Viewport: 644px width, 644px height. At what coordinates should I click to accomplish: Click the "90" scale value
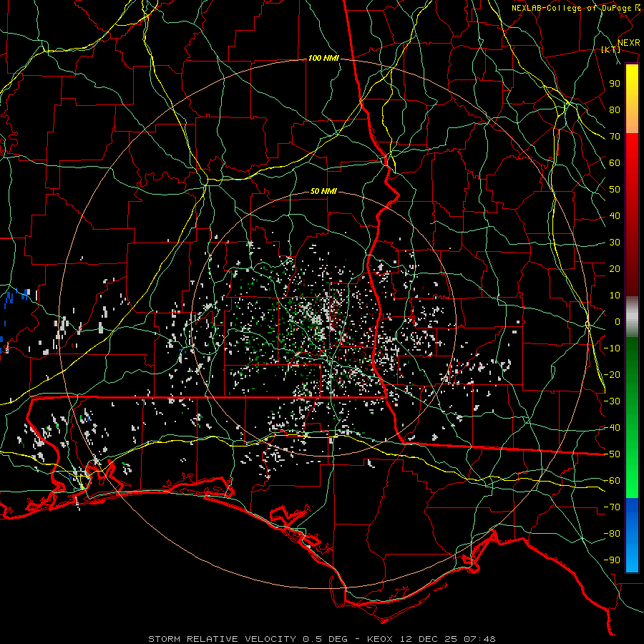pos(615,84)
